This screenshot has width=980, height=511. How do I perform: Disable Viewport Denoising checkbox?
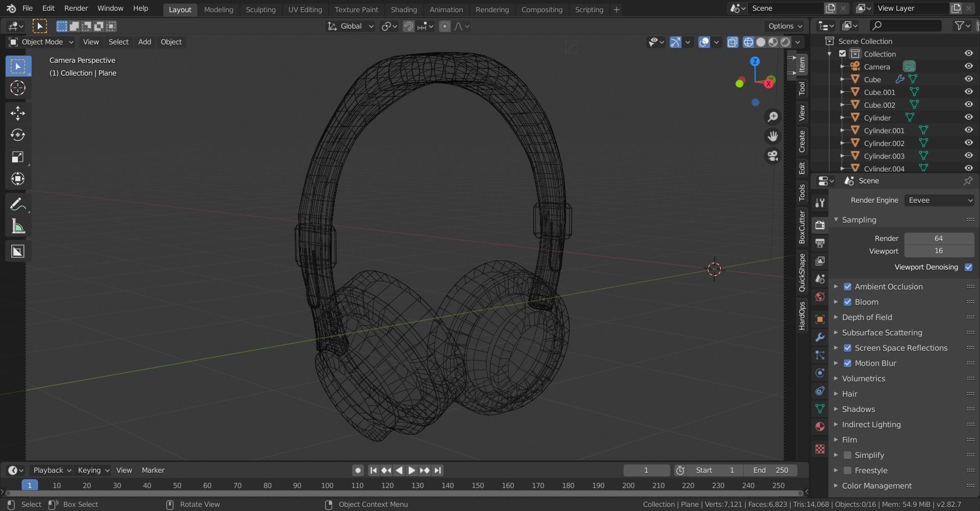pos(968,267)
